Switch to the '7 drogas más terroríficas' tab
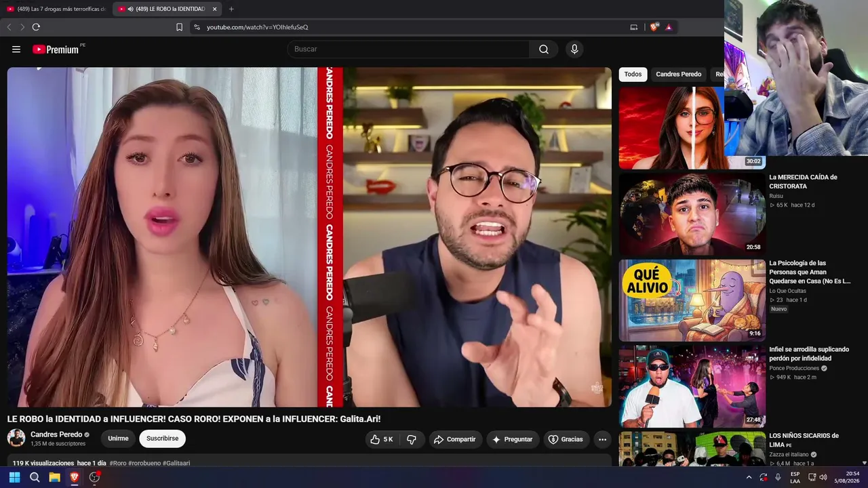The width and height of the screenshot is (868, 488). [56, 9]
